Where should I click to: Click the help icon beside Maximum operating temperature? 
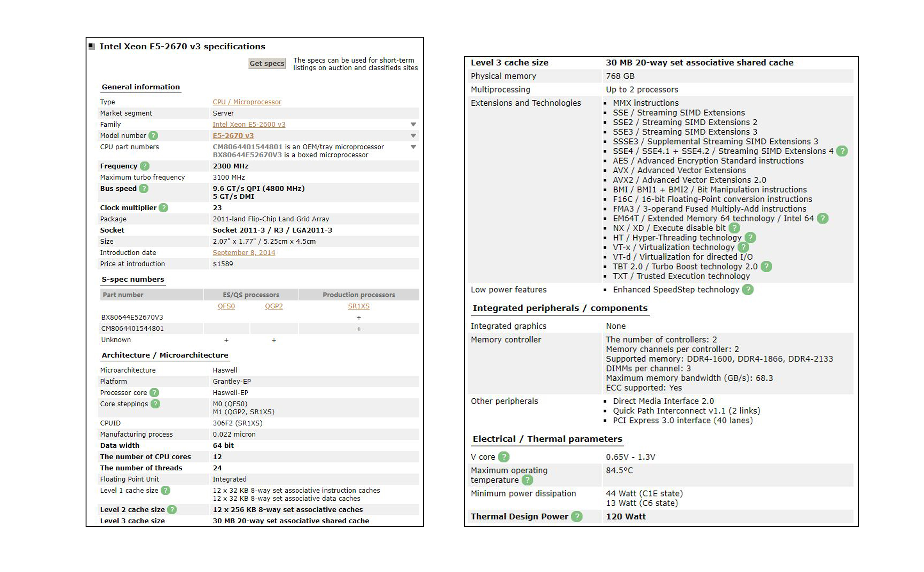(527, 480)
